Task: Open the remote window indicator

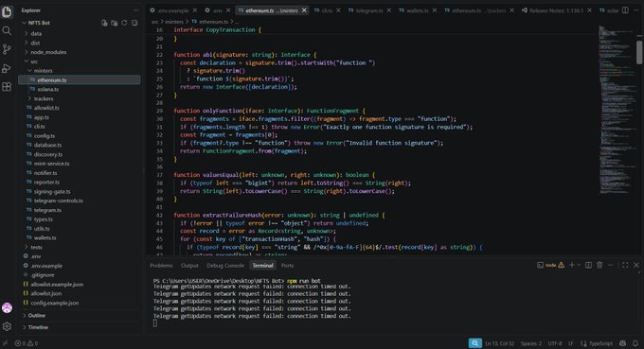Action: click(5, 343)
